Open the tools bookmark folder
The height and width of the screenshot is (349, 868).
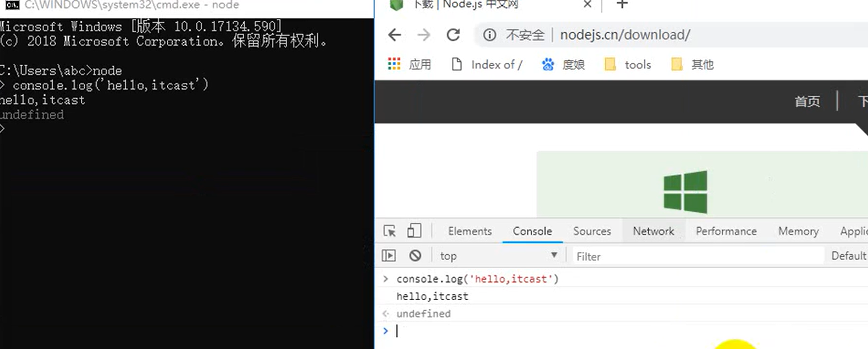pos(627,65)
